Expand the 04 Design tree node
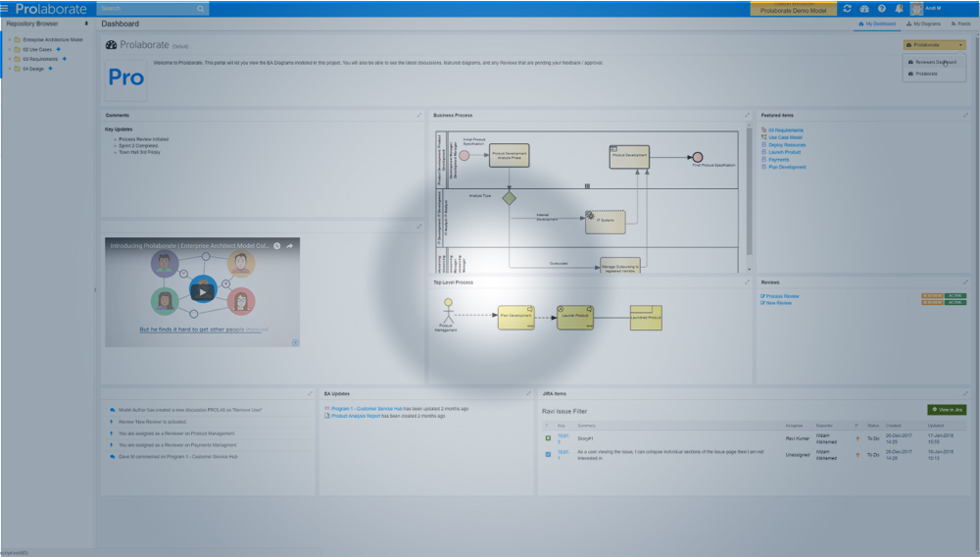 click(10, 69)
